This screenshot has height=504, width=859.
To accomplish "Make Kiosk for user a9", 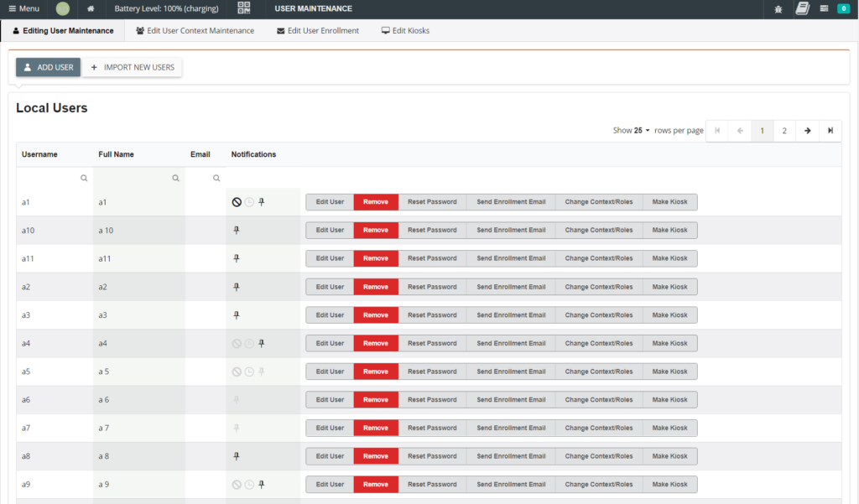I will pyautogui.click(x=669, y=484).
